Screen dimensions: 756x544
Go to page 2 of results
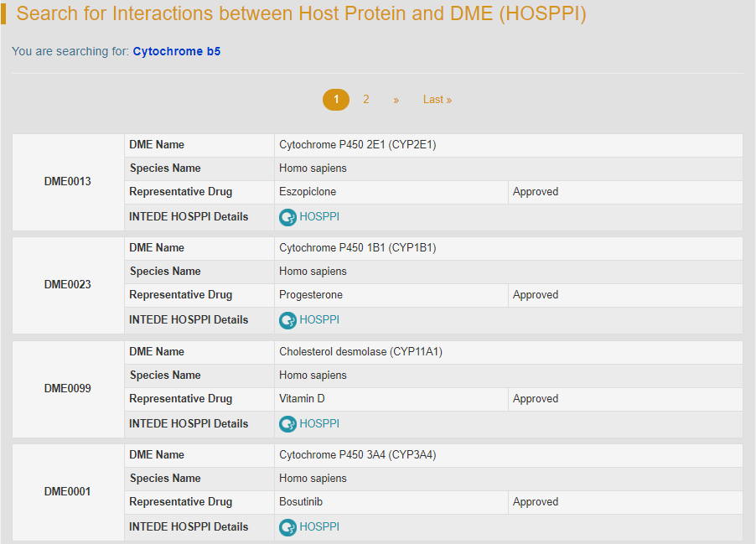[366, 100]
